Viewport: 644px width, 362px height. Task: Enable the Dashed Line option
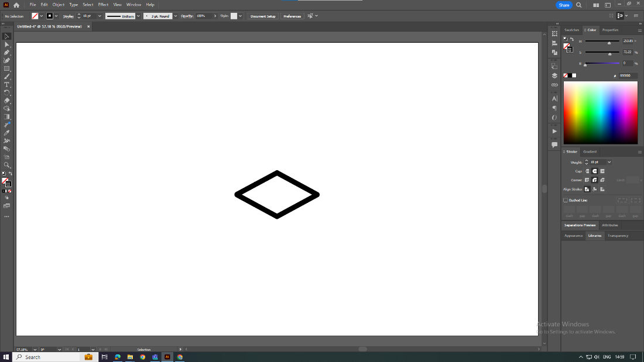coord(566,200)
